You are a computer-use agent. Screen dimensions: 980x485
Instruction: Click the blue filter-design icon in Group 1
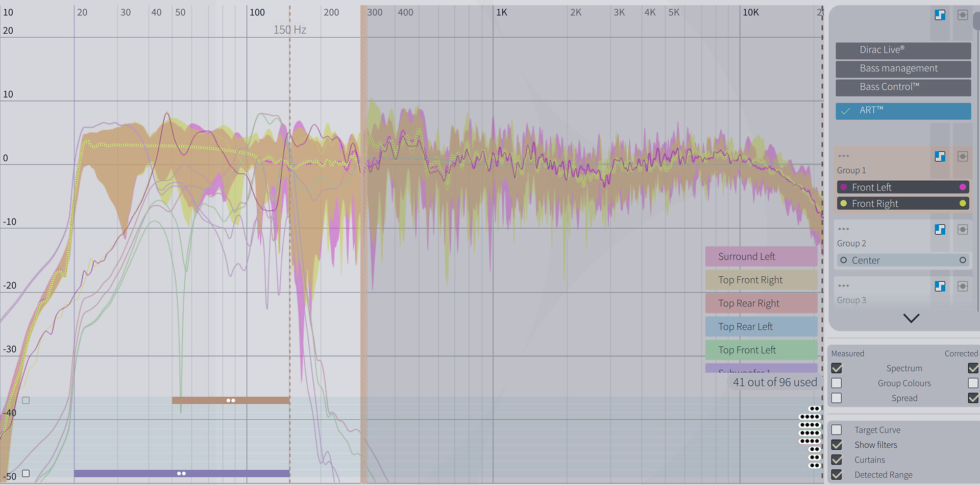[940, 157]
